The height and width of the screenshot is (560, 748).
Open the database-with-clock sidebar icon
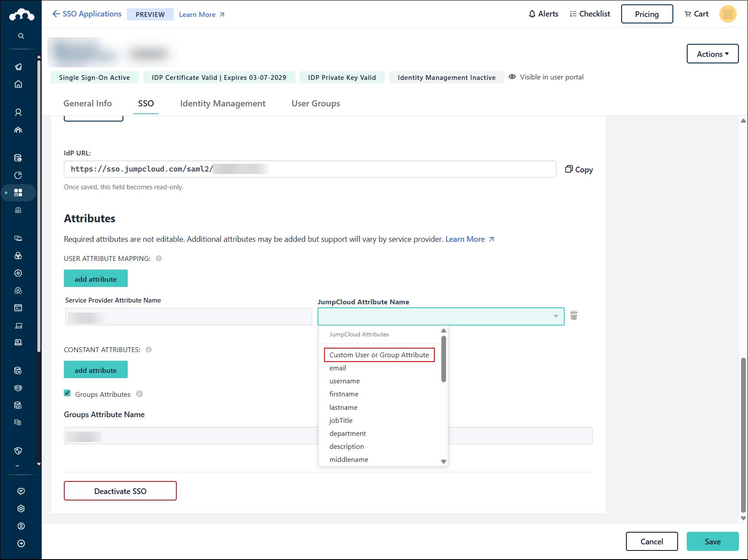[x=18, y=158]
